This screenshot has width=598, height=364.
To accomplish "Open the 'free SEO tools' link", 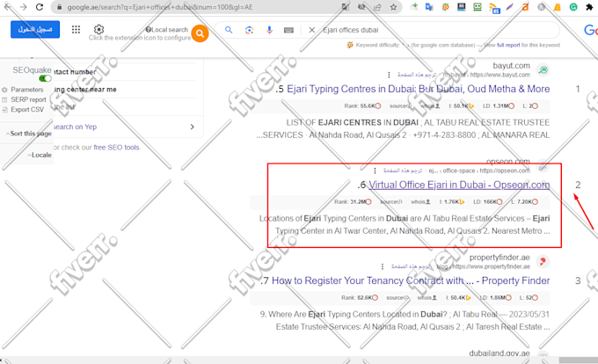I will pyautogui.click(x=116, y=147).
